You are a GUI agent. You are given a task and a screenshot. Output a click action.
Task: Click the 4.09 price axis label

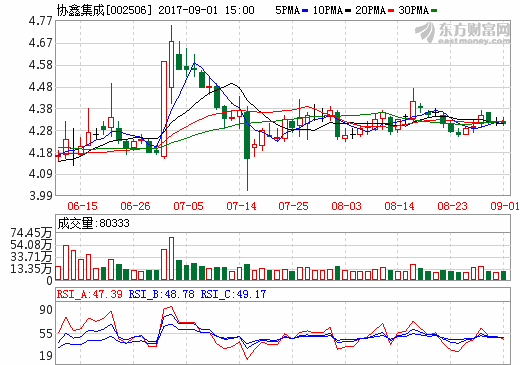pyautogui.click(x=41, y=174)
